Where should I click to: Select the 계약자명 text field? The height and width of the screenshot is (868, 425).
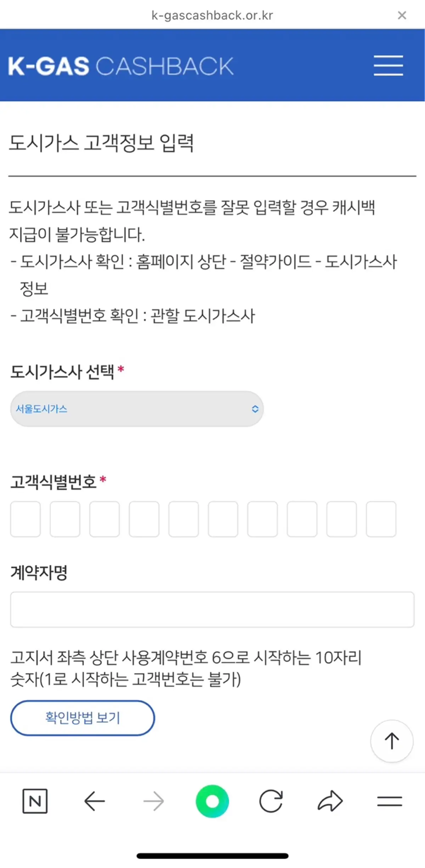[212, 609]
